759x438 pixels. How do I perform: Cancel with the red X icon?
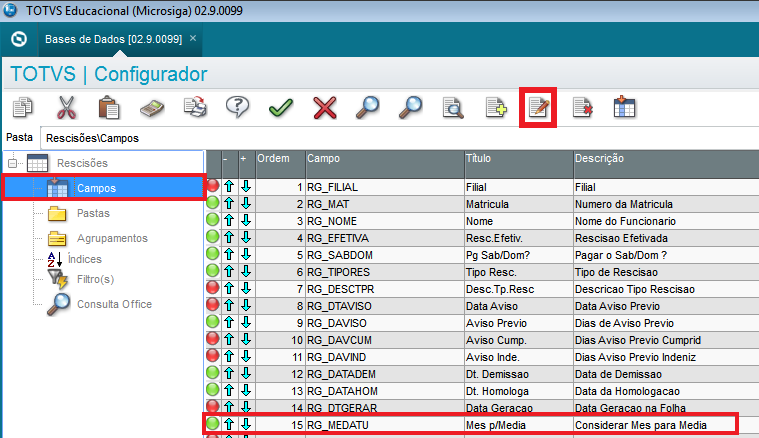[325, 107]
